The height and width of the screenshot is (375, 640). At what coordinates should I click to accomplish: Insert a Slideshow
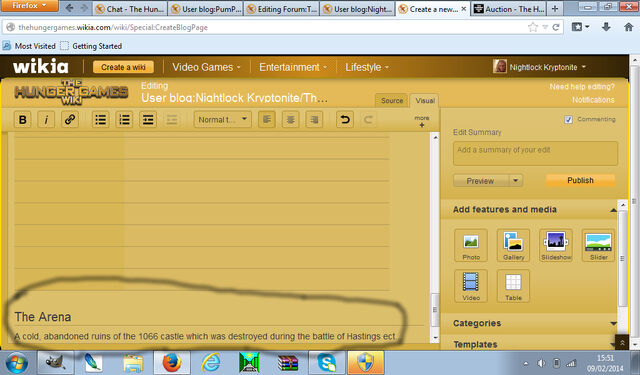click(x=556, y=245)
